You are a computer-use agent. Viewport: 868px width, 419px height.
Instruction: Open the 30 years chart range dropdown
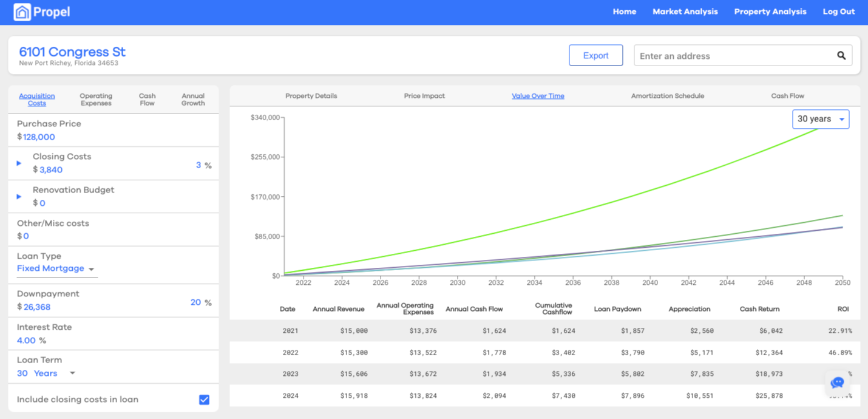point(821,119)
